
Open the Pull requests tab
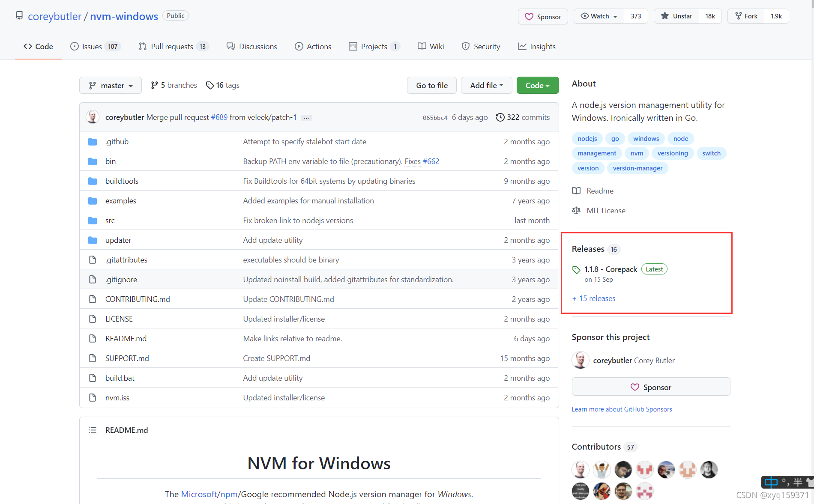(174, 46)
